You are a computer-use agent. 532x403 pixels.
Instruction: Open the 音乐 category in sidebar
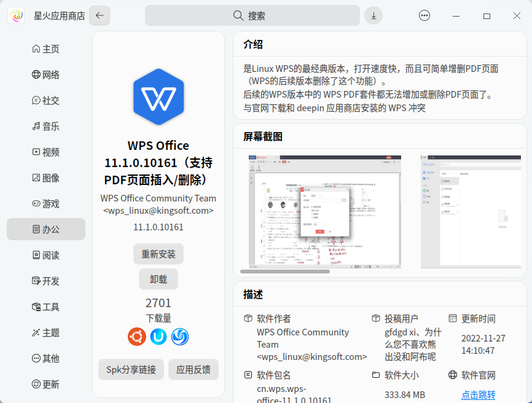pyautogui.click(x=45, y=126)
